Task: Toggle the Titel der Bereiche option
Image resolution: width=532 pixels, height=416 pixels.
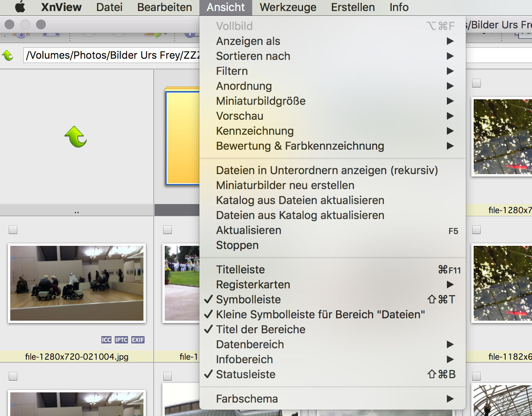Action: pos(333,329)
